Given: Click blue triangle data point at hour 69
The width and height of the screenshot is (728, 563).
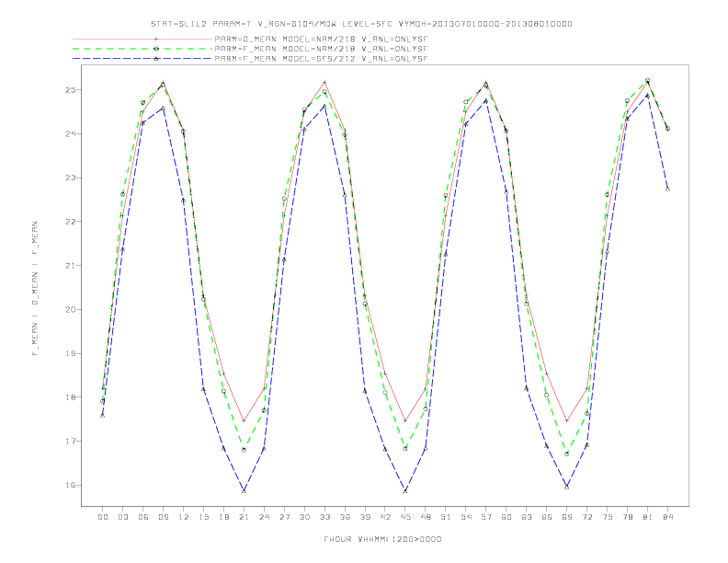Looking at the screenshot, I should (567, 487).
